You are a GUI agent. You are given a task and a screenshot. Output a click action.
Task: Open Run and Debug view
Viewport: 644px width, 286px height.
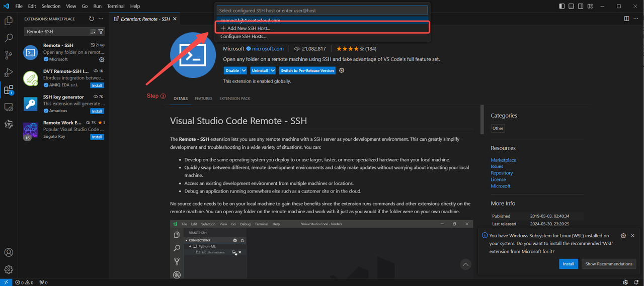(9, 73)
